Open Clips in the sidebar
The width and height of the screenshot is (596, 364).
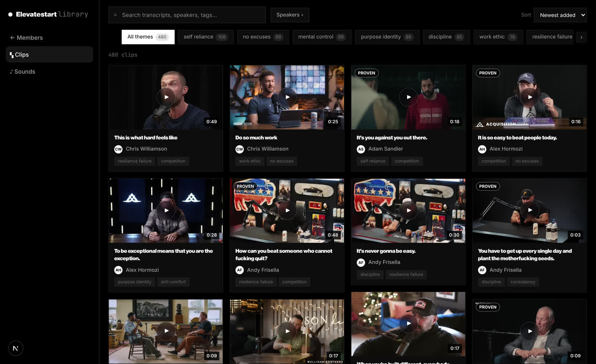50,54
